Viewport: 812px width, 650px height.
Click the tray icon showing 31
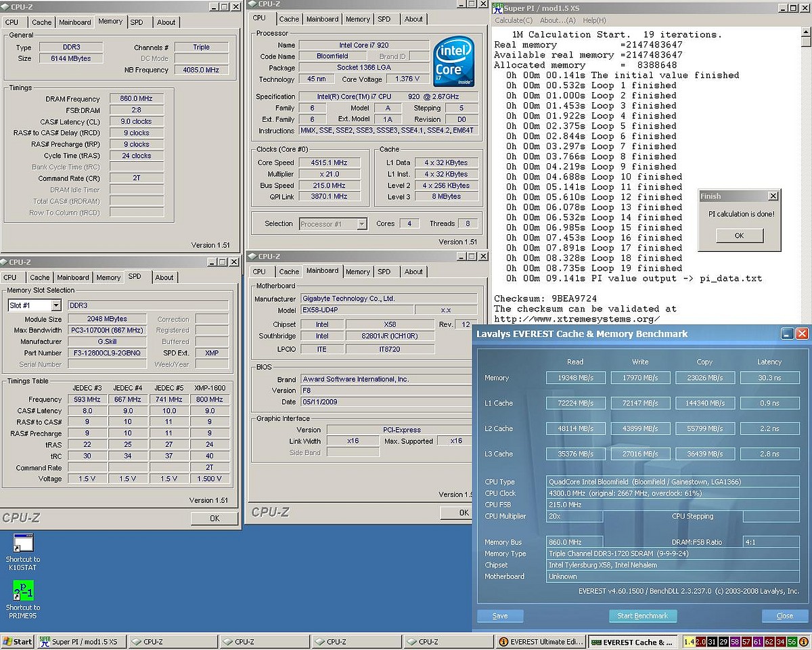coord(713,641)
